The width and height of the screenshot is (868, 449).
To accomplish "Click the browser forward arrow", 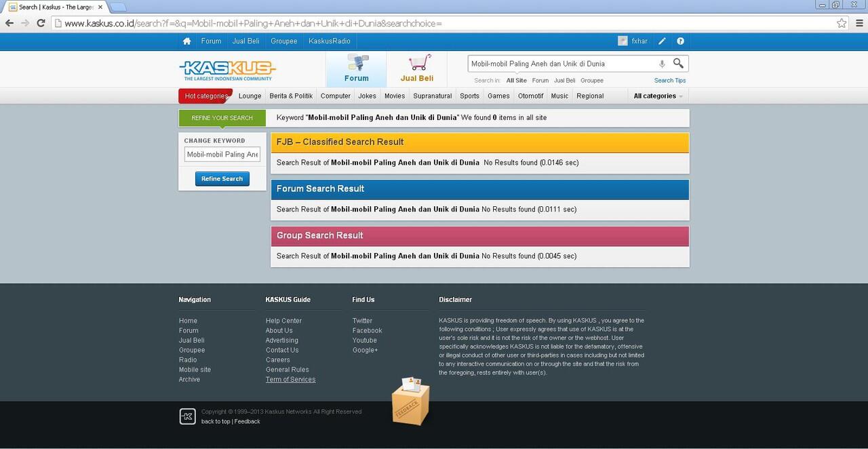I will click(x=25, y=23).
